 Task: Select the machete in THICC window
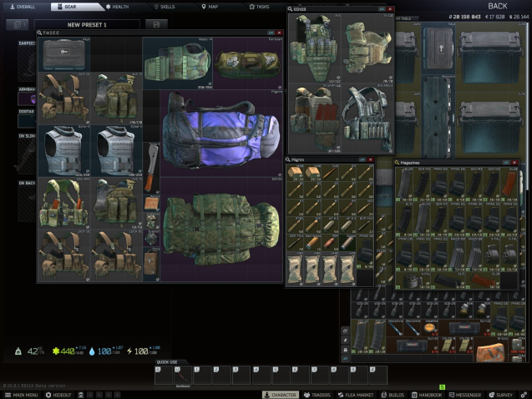(x=151, y=168)
